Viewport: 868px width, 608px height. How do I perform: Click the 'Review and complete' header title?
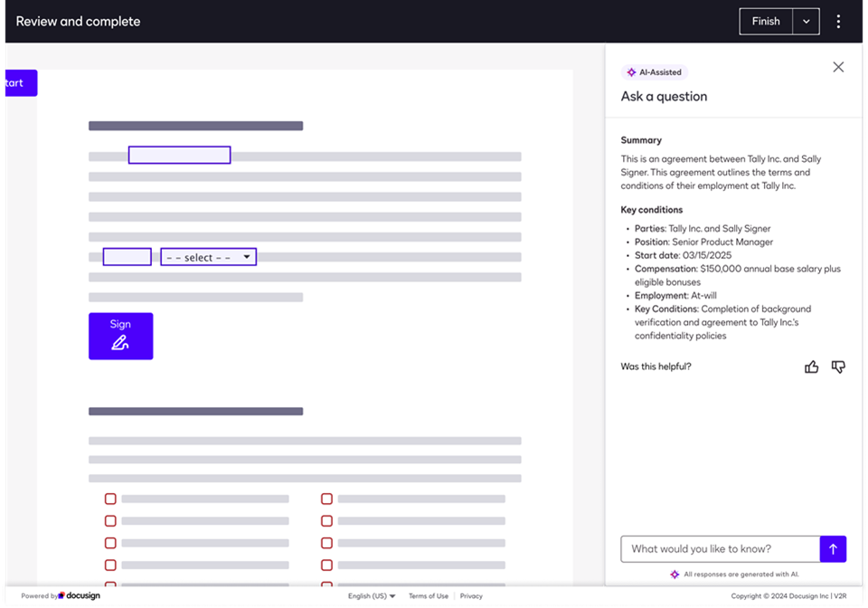(x=78, y=22)
